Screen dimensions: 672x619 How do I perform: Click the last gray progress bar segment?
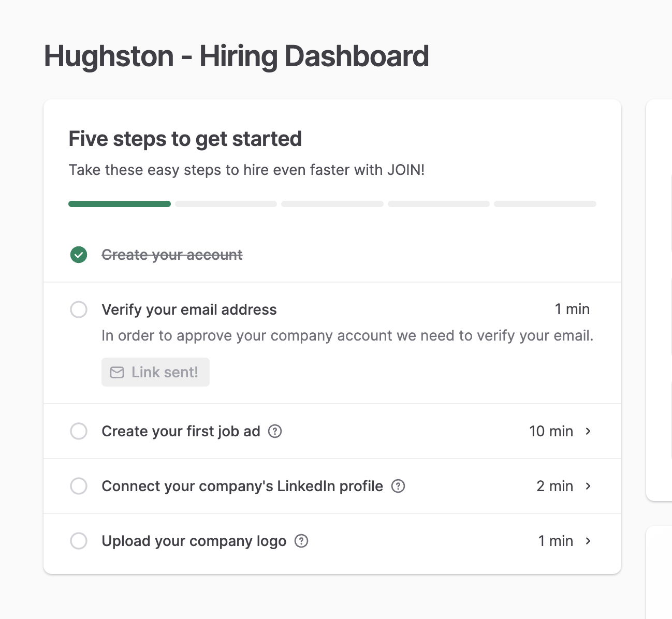[545, 204]
